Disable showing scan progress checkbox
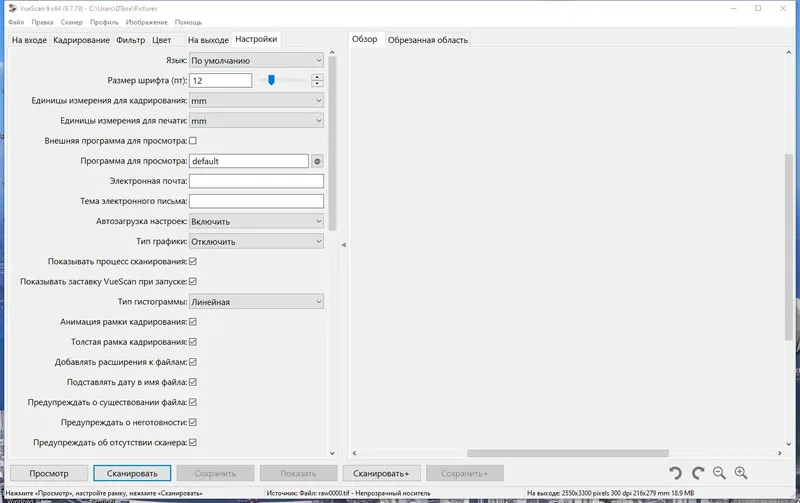Image resolution: width=800 pixels, height=503 pixels. coord(193,261)
